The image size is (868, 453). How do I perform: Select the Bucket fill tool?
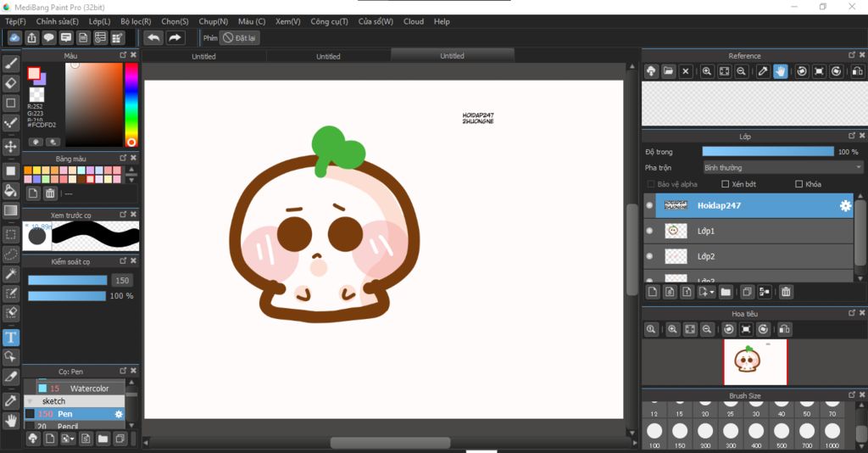[11, 191]
